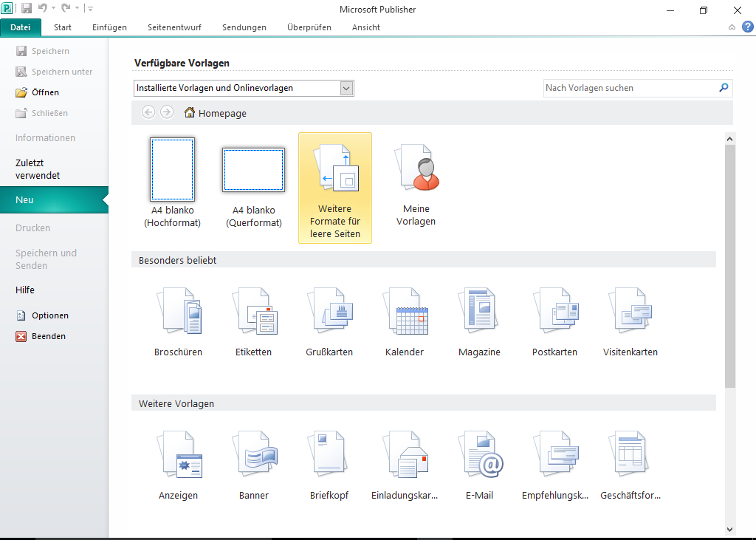This screenshot has height=540, width=756.
Task: Click the scroll down arrow of template list
Action: [729, 529]
